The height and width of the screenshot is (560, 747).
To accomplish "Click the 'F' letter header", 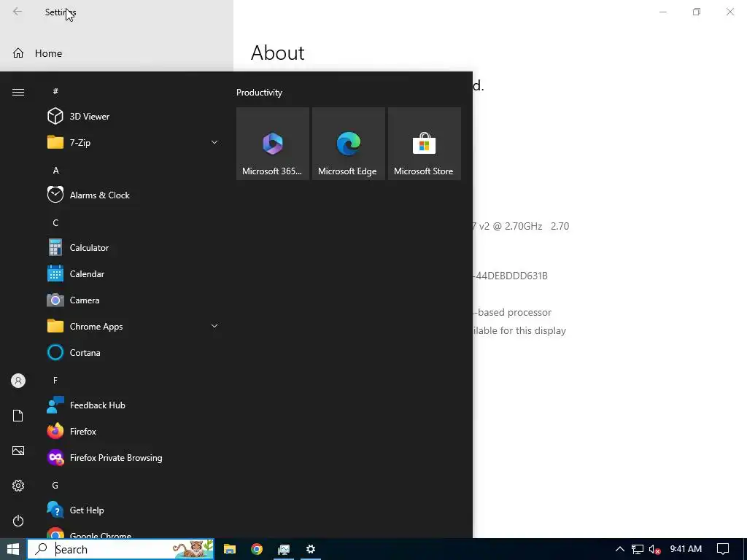I will (55, 380).
